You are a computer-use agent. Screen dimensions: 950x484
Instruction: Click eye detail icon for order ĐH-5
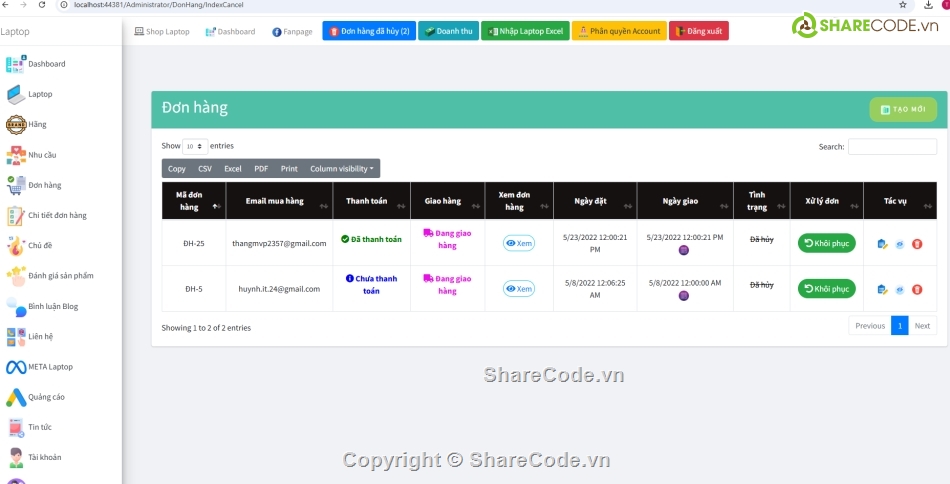[900, 290]
